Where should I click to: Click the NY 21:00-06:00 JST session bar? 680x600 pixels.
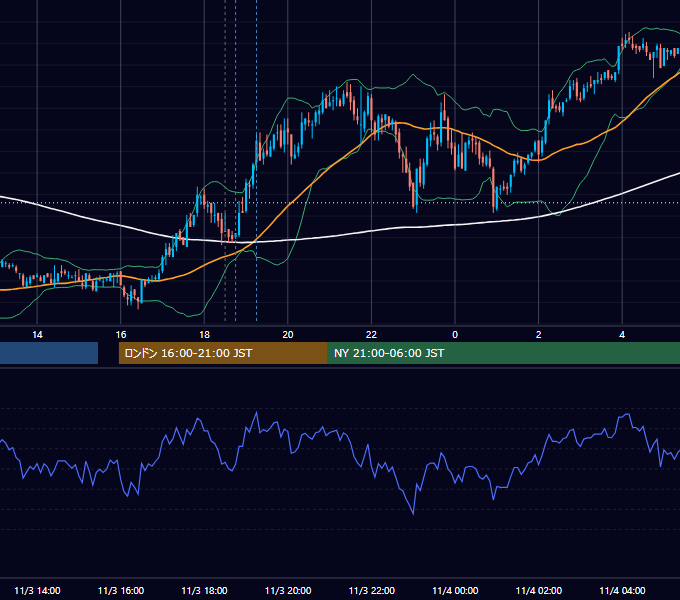504,353
